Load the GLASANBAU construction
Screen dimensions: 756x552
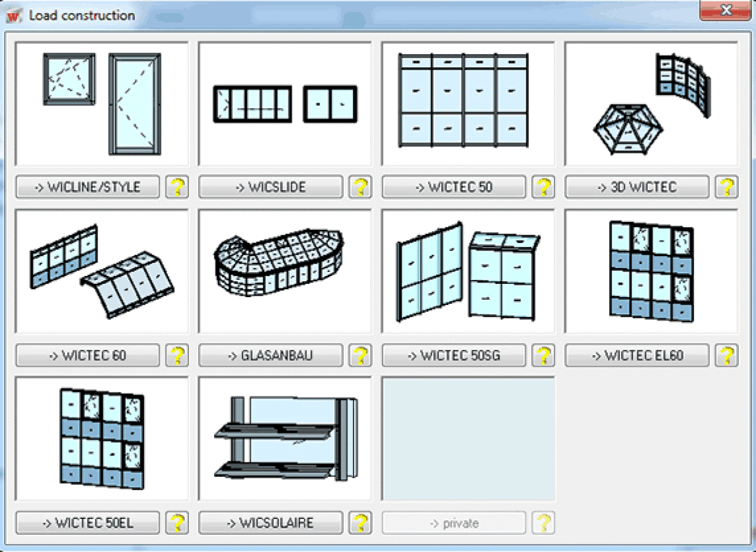tap(271, 355)
